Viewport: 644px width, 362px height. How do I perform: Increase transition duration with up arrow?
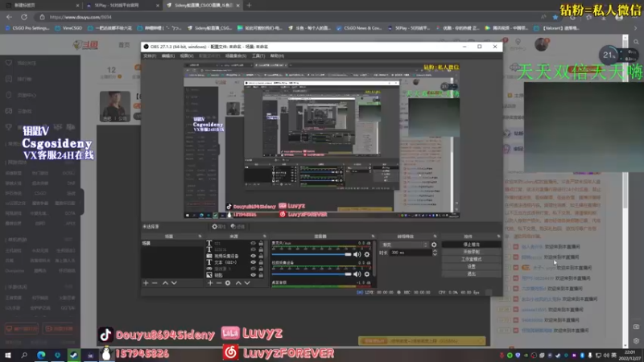click(435, 251)
